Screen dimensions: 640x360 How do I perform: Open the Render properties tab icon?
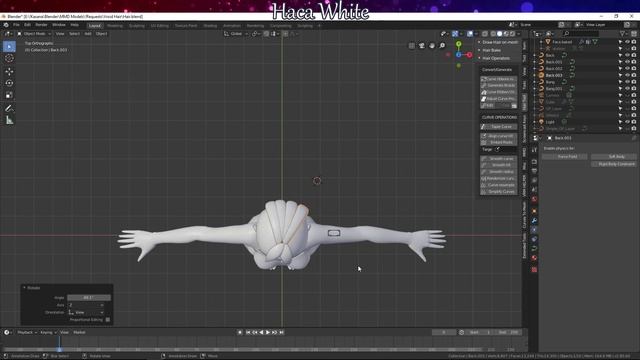click(x=534, y=162)
